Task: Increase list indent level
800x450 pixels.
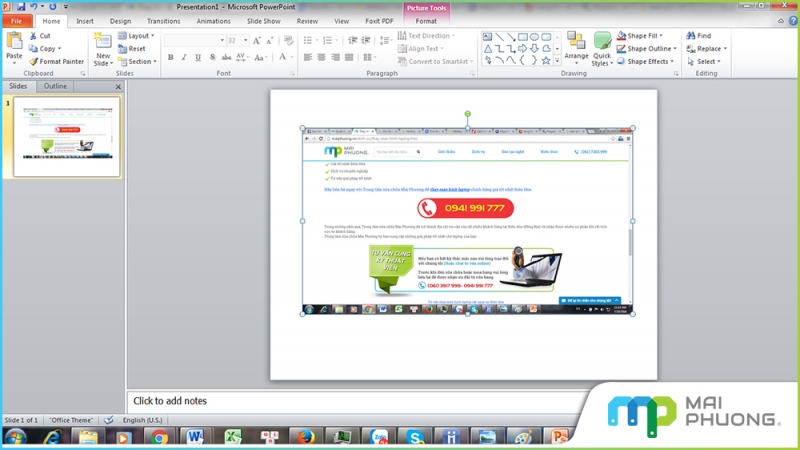Action: (366, 40)
